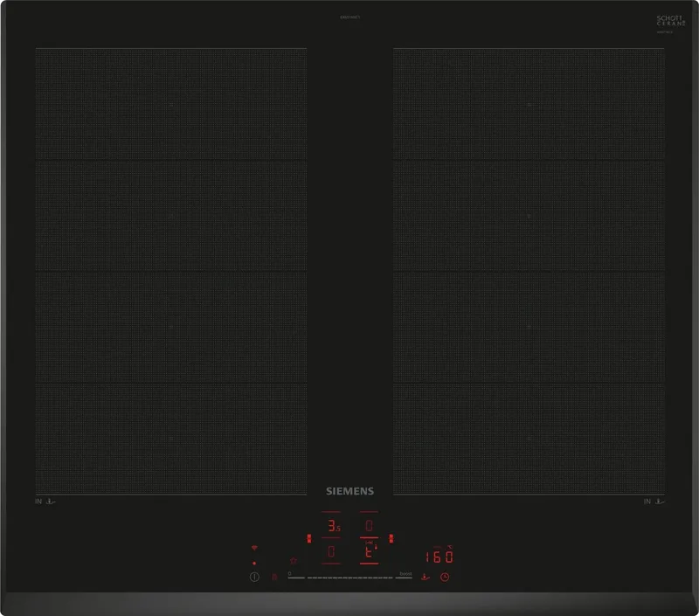Tap the timer clock symbol
The width and height of the screenshot is (699, 616).
pyautogui.click(x=445, y=577)
